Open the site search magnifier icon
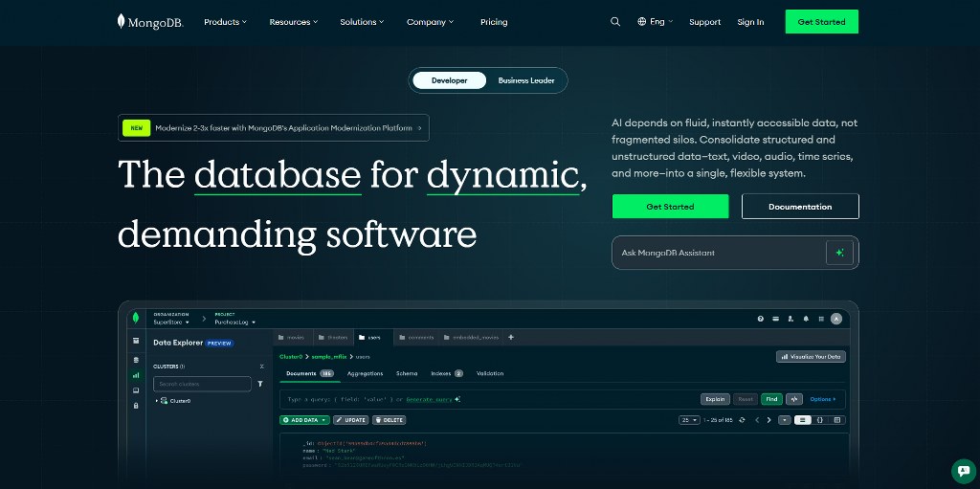 [x=615, y=22]
